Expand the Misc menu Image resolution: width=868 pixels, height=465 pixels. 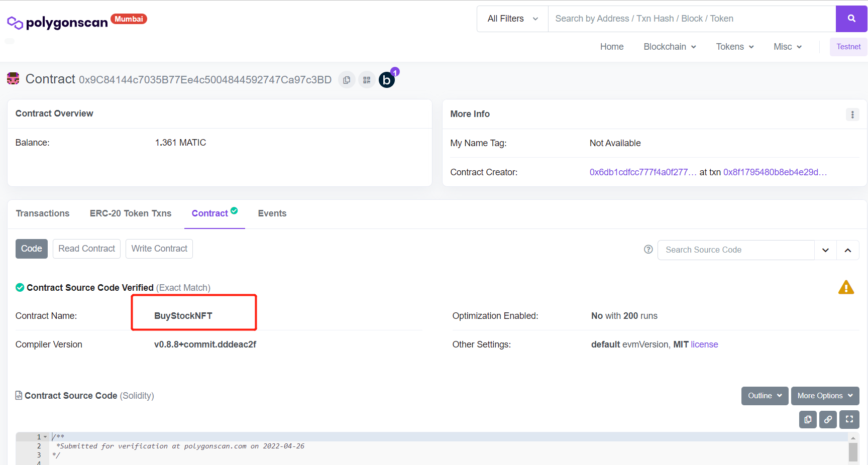coord(788,47)
